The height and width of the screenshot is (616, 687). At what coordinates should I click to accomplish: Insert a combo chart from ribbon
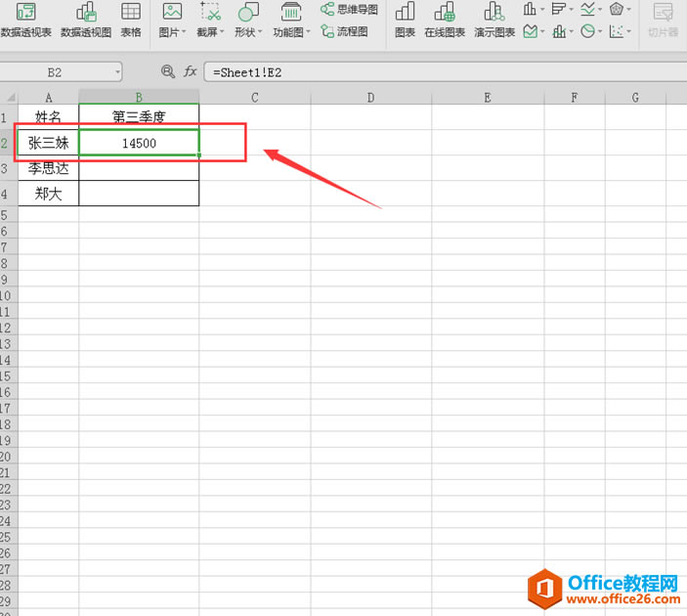559,31
